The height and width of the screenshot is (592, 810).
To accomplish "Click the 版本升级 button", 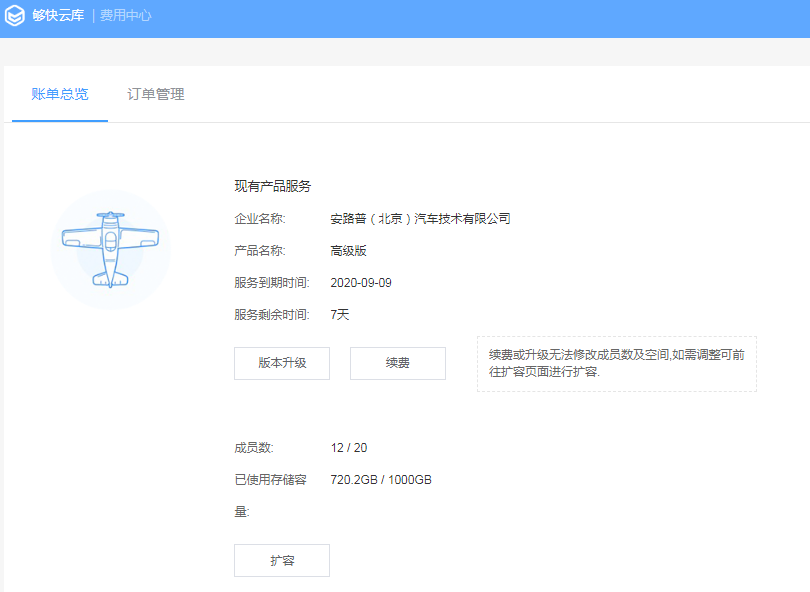I will click(x=282, y=363).
